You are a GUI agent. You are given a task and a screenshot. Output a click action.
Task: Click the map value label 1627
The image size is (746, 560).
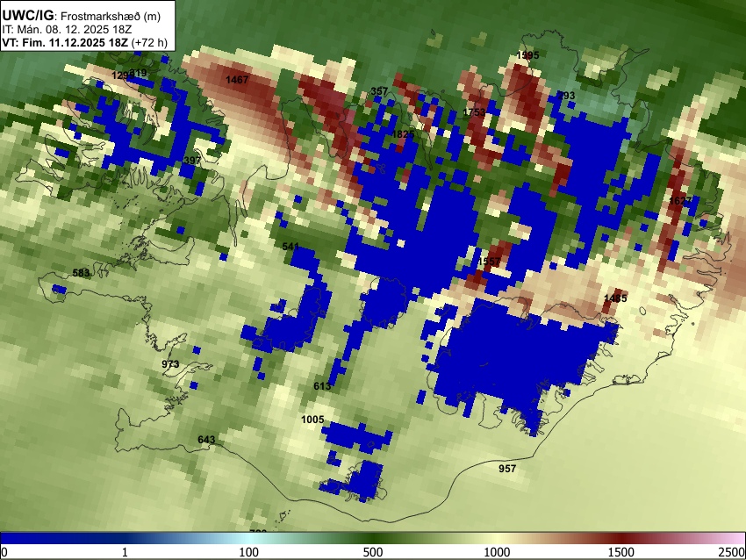680,200
